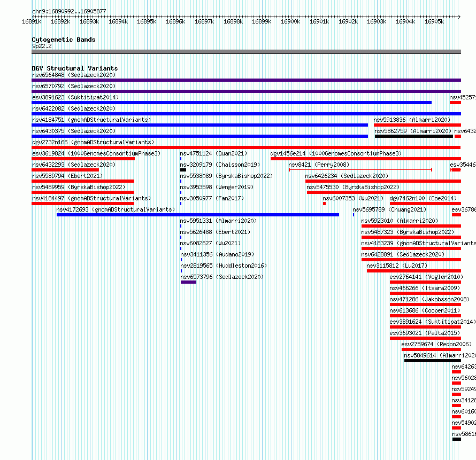Click nsv6430375 (Sedlazeck2020) label
This screenshot has width=476, height=460.
74,131
